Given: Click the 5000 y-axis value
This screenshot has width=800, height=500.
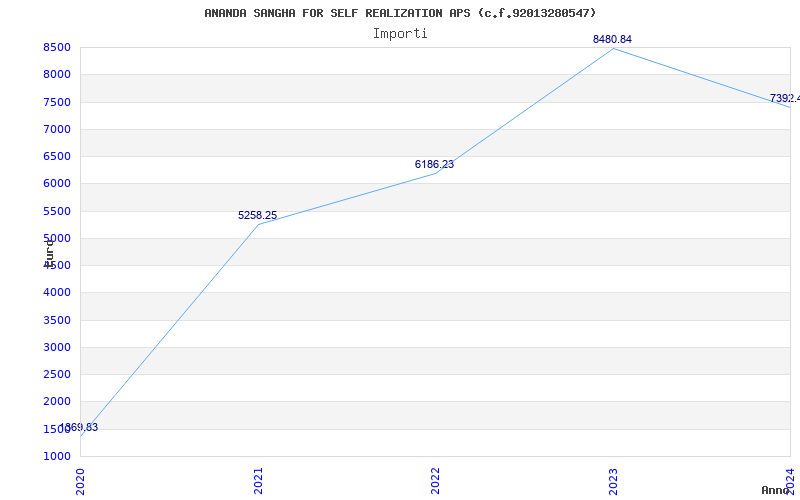Looking at the screenshot, I should (x=57, y=238).
